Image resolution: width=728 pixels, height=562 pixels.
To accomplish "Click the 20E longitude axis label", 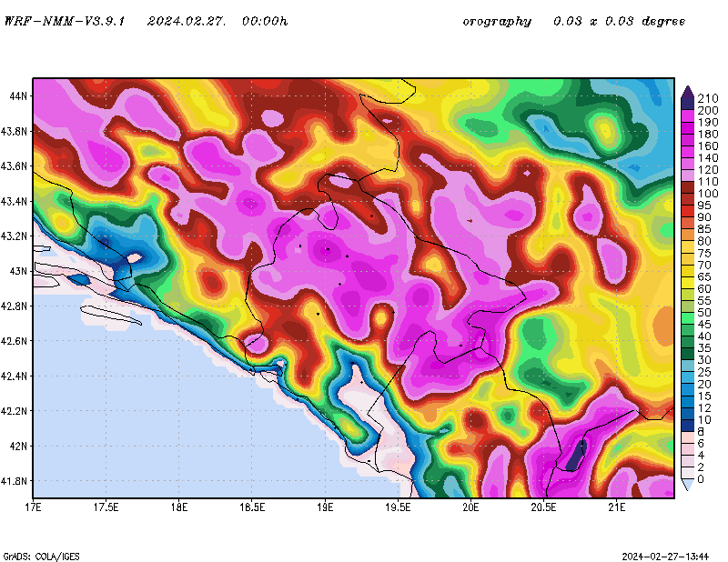I will (470, 507).
